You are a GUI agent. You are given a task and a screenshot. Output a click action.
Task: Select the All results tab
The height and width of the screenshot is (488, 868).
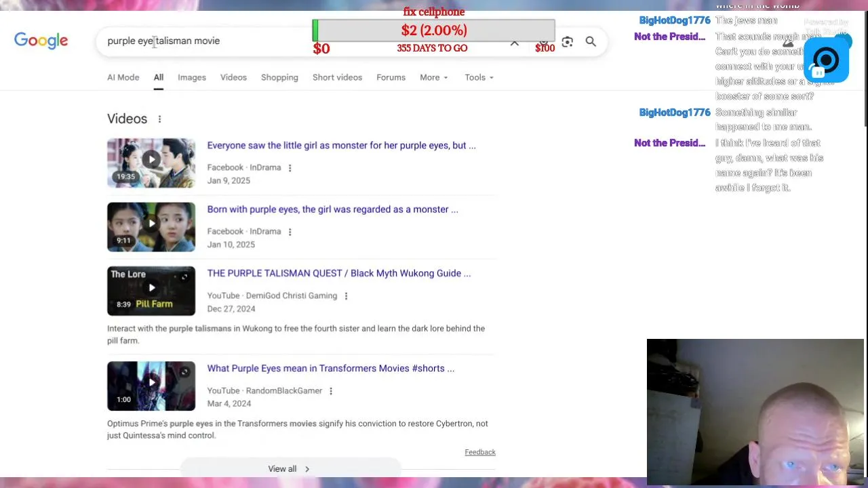[x=158, y=77]
